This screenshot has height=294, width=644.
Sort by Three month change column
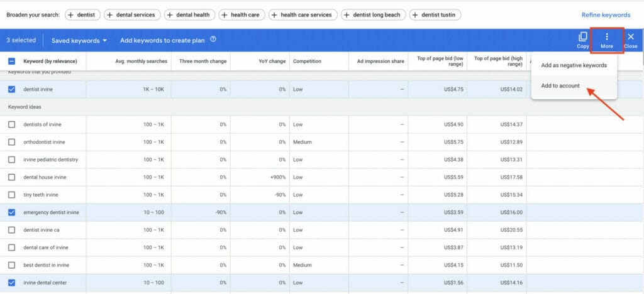click(203, 62)
